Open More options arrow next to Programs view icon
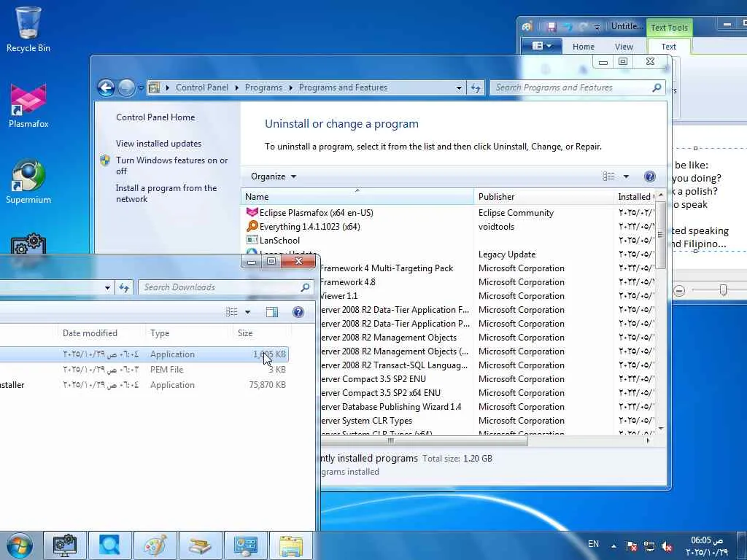Viewport: 747px width, 560px height. 626,176
